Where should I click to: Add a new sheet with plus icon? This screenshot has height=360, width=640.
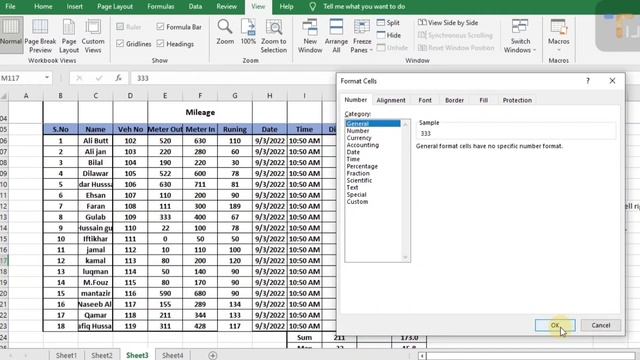coord(212,356)
